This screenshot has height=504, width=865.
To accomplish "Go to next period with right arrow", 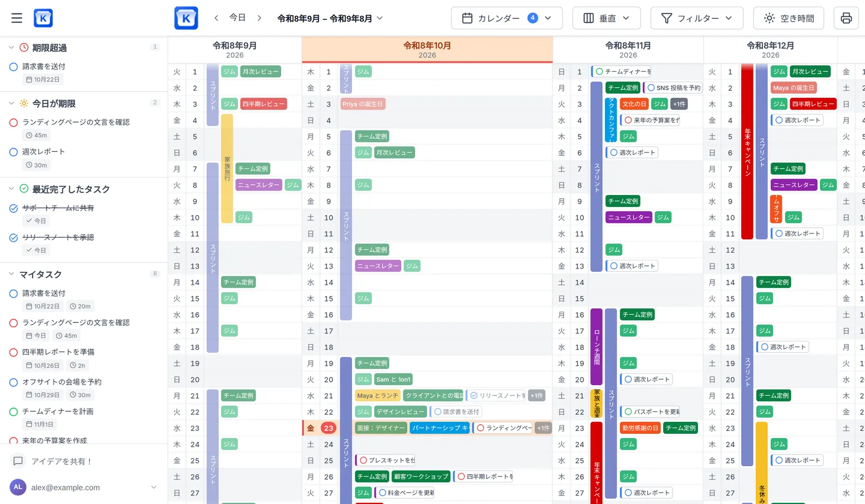I will pyautogui.click(x=259, y=18).
